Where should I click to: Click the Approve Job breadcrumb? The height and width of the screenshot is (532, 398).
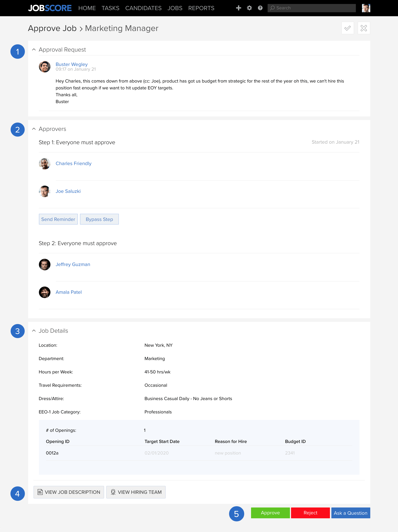(52, 28)
